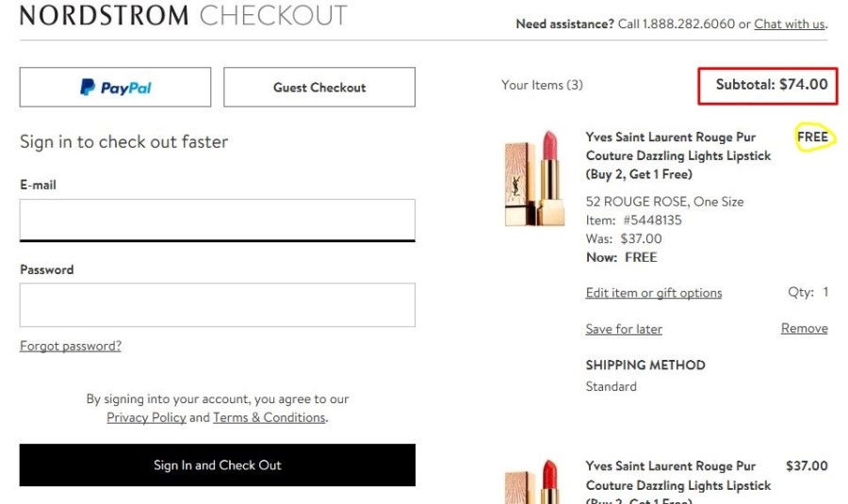Save the free lipstick for later
Viewport: 848px width, 504px height.
click(x=624, y=329)
